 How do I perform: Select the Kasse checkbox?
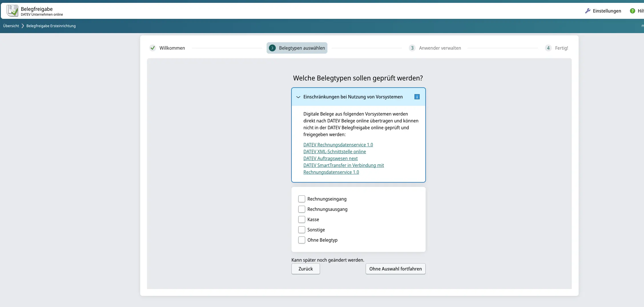click(301, 219)
